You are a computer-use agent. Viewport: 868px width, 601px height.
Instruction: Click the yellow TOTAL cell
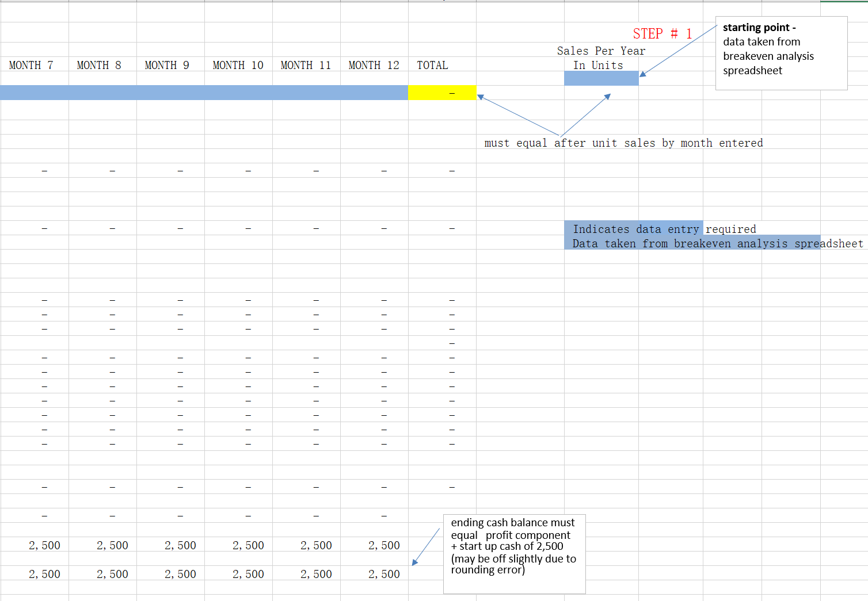441,92
